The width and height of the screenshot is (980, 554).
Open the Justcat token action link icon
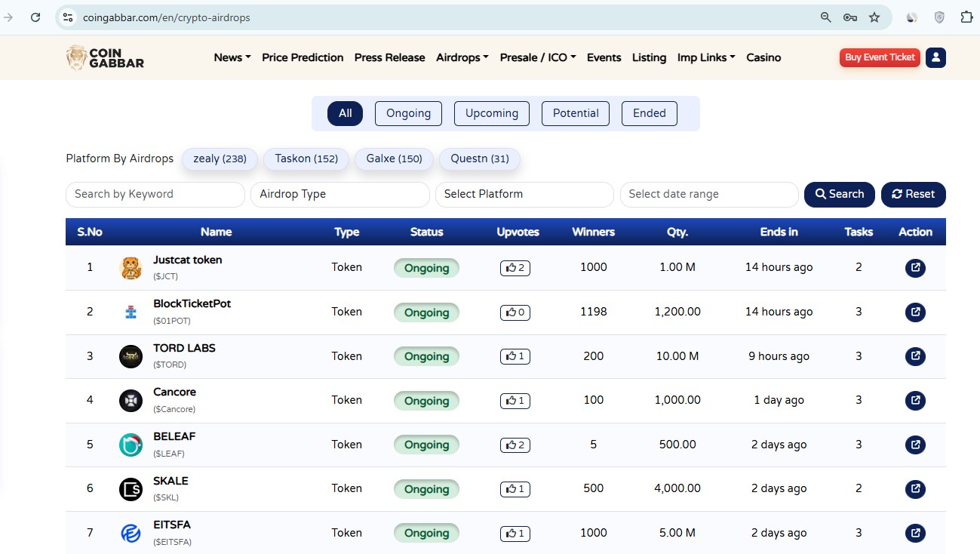(914, 267)
